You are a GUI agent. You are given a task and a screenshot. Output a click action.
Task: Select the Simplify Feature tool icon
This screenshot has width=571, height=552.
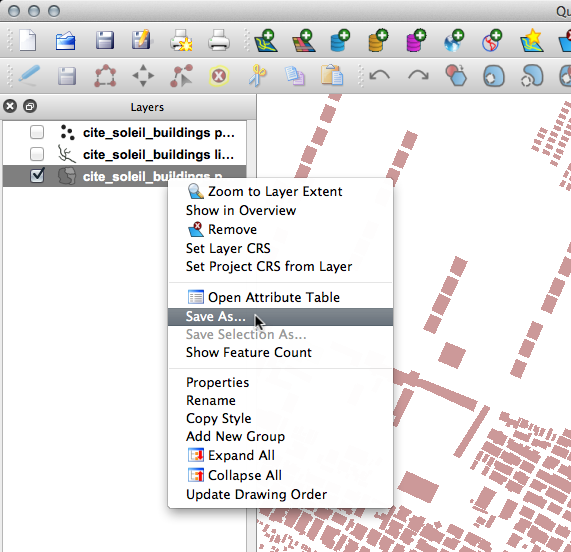click(x=456, y=75)
